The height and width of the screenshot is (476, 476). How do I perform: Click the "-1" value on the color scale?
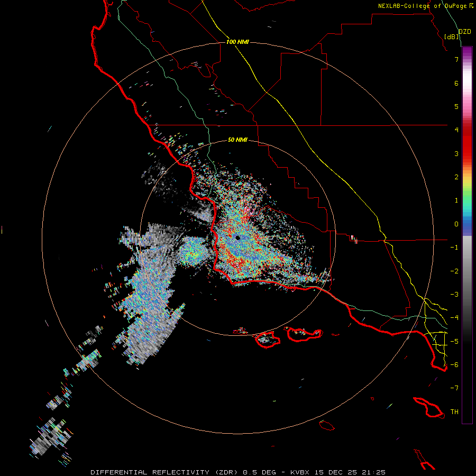pyautogui.click(x=454, y=248)
